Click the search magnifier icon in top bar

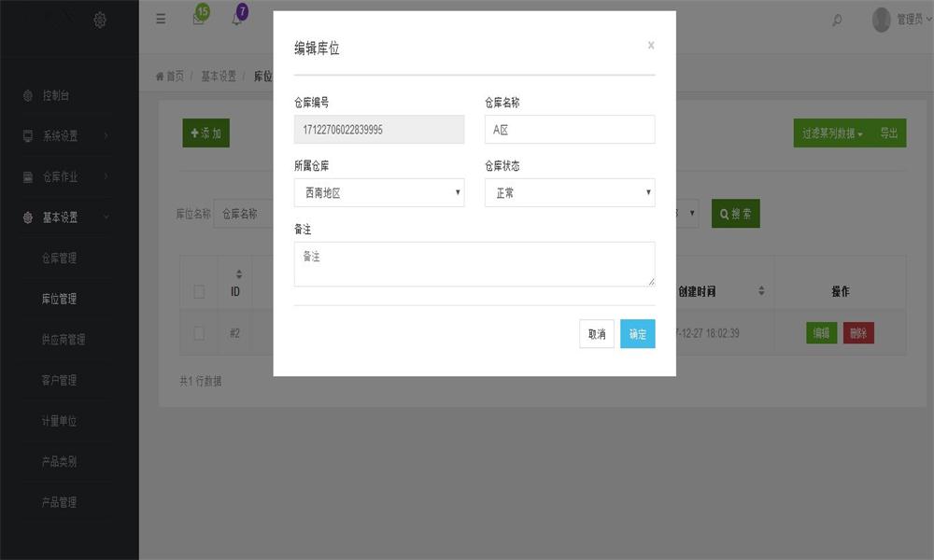(837, 21)
